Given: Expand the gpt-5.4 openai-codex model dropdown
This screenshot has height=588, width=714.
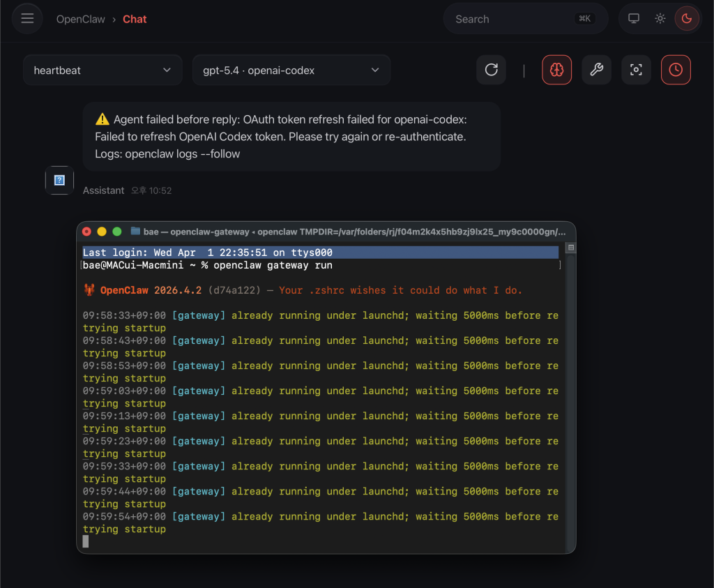Looking at the screenshot, I should (x=291, y=70).
